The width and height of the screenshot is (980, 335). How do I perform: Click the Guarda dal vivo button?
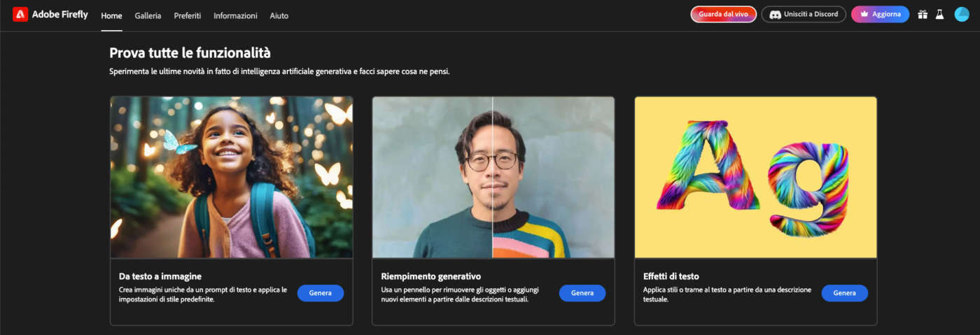[x=723, y=14]
